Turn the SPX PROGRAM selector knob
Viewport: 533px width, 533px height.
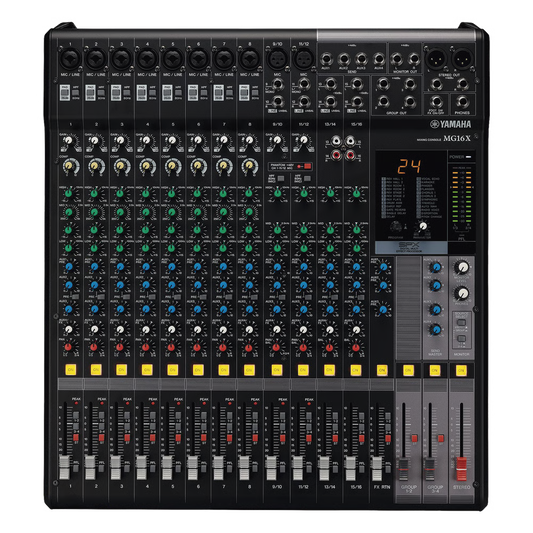[x=395, y=226]
